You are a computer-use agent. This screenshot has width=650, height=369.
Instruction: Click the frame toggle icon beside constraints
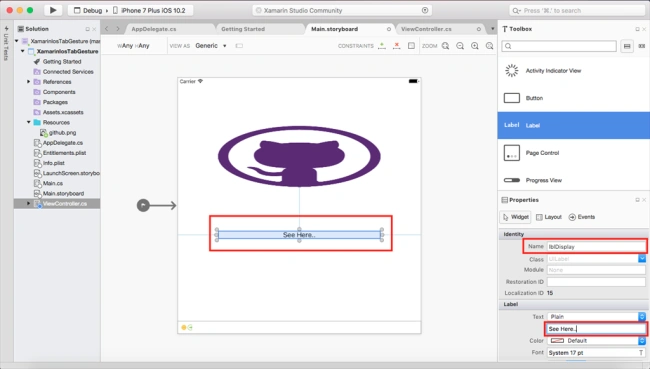click(x=411, y=46)
